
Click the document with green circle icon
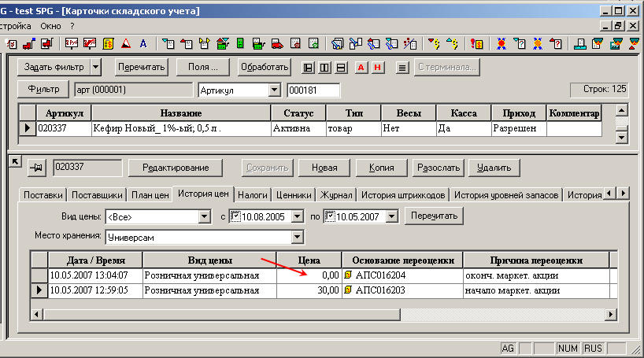[x=313, y=43]
